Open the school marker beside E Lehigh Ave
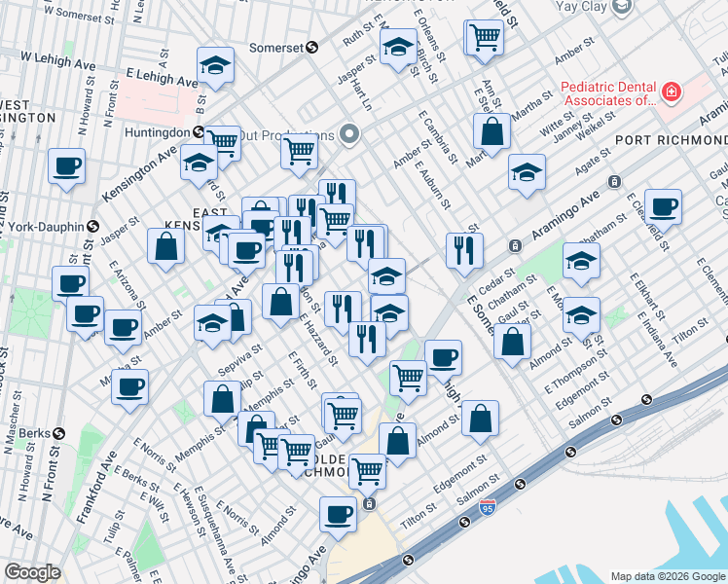 tap(215, 67)
